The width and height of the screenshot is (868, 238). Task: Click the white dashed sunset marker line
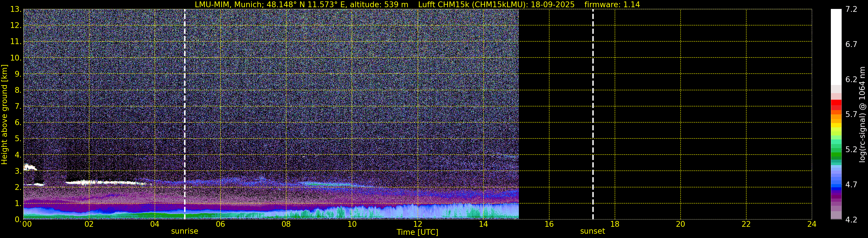[593, 114]
